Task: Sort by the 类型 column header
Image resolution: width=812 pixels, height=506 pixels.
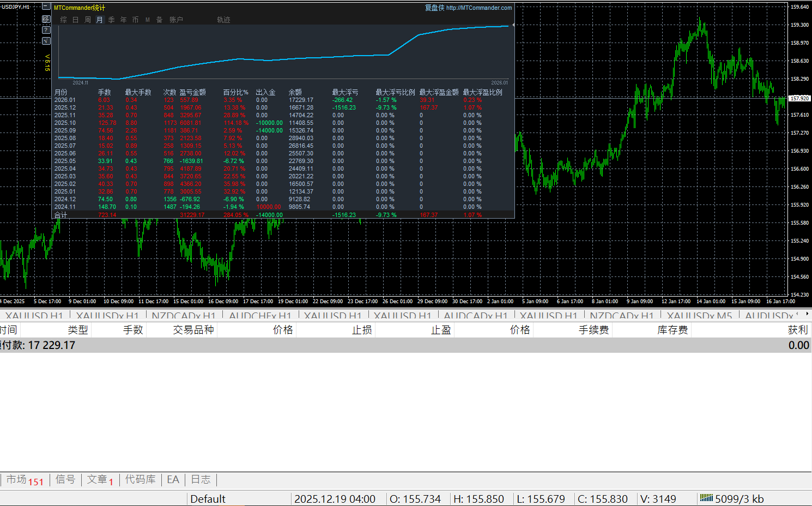Action: click(x=78, y=330)
